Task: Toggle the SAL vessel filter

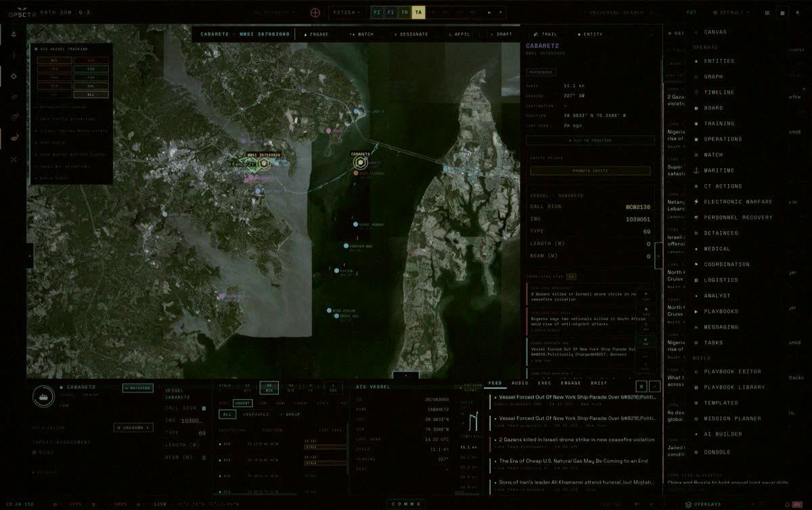Action: point(90,86)
